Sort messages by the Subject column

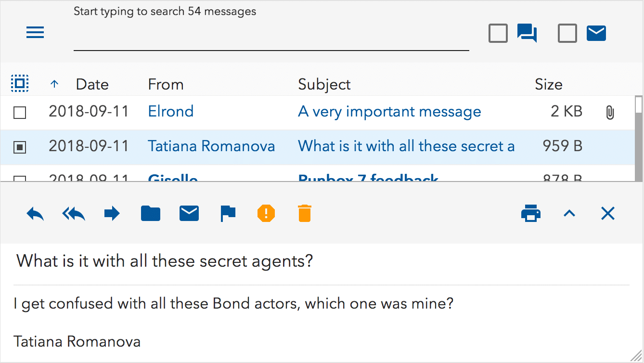[x=324, y=84]
